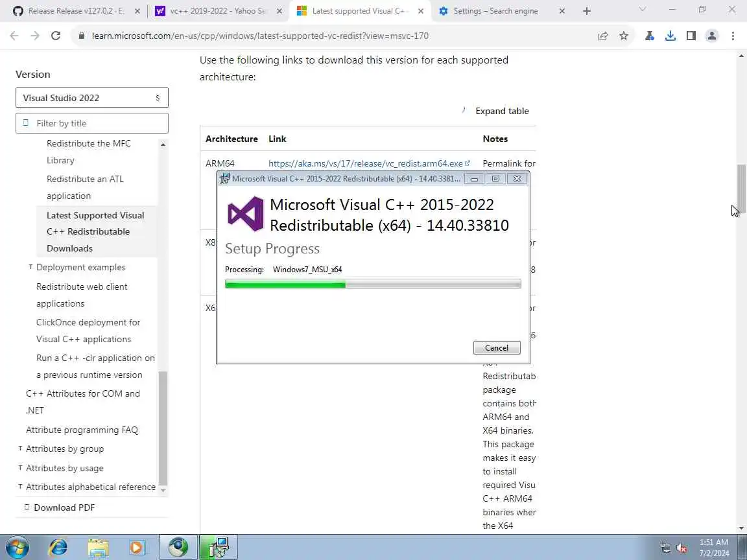
Task: Click the lock icon in address bar
Action: click(82, 36)
